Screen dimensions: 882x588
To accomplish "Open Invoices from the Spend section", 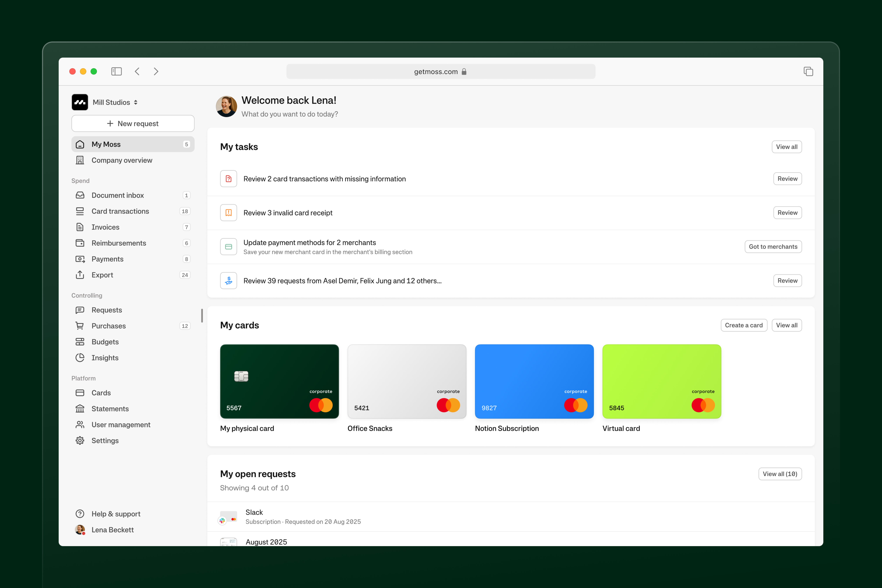I will click(x=105, y=227).
